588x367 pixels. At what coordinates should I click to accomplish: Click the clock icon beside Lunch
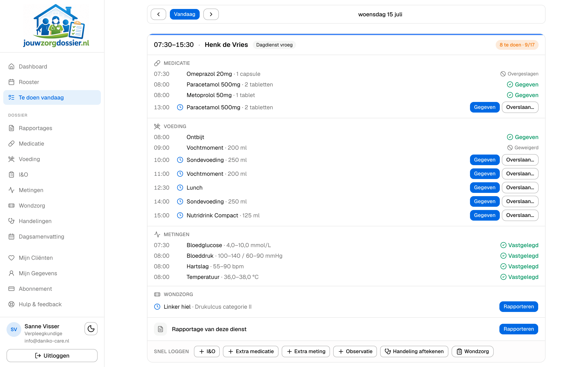(180, 188)
